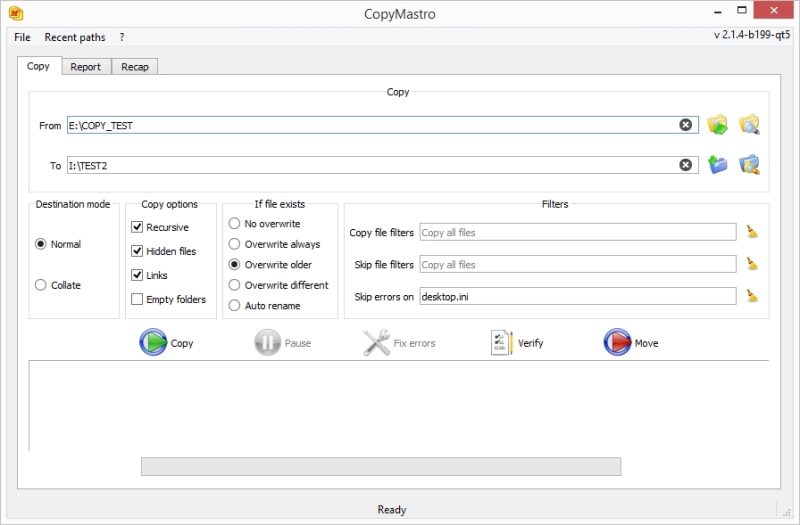Image resolution: width=800 pixels, height=525 pixels.
Task: Browse for destination folder in To row
Action: pyautogui.click(x=717, y=165)
